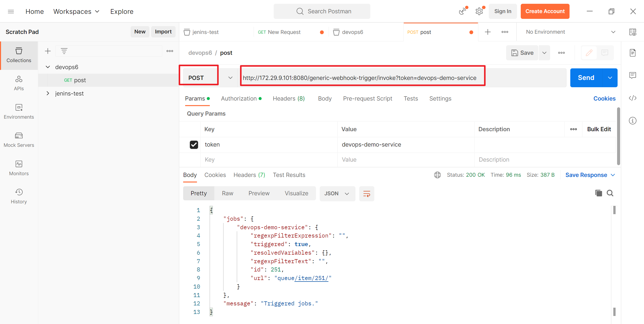
Task: Open the No Environment dropdown
Action: [571, 32]
